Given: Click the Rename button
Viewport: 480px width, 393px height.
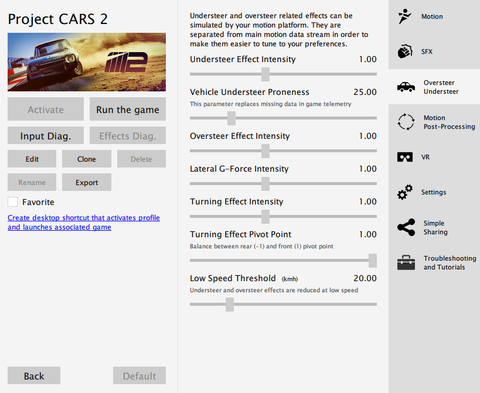Looking at the screenshot, I should coord(32,182).
